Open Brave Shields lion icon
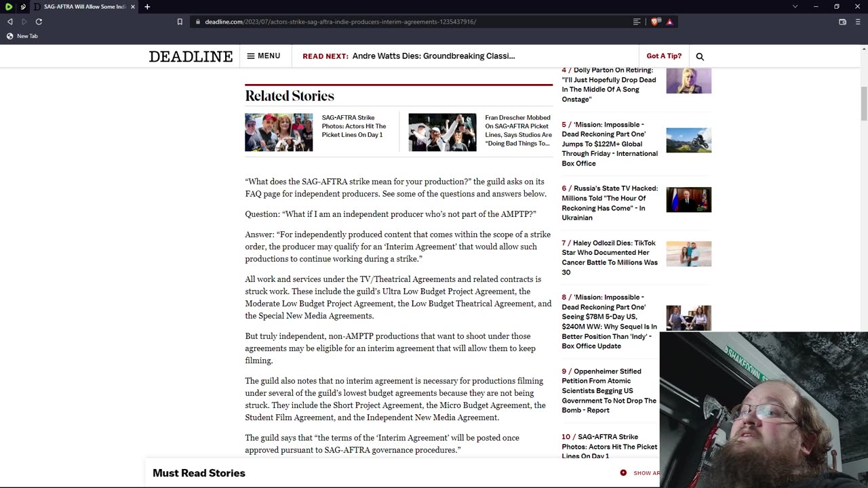Image resolution: width=868 pixels, height=488 pixels. (x=655, y=22)
